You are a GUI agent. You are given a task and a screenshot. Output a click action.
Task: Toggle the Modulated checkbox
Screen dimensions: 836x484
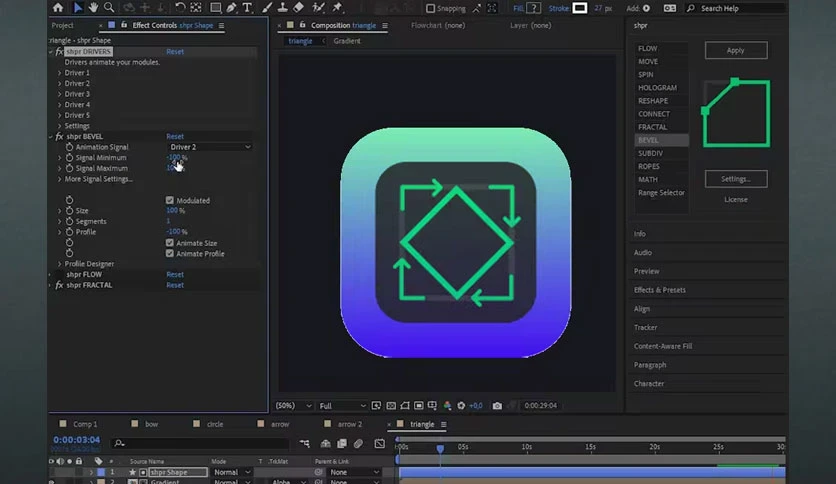point(170,200)
